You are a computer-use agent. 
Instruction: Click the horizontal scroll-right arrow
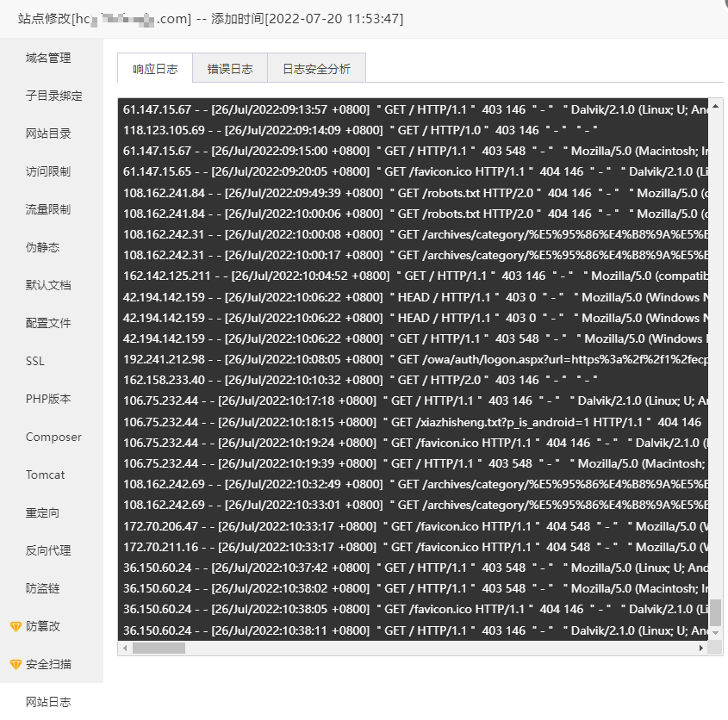pyautogui.click(x=701, y=648)
